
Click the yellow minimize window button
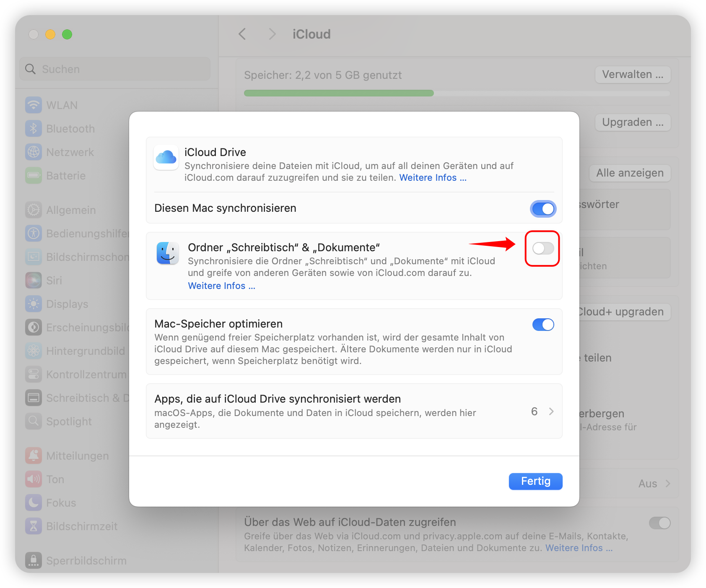pyautogui.click(x=50, y=34)
